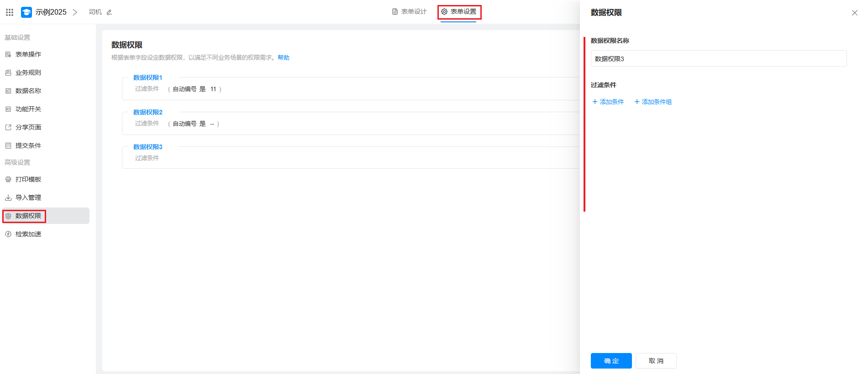Open the app grid launcher icon
The height and width of the screenshot is (374, 868).
click(10, 12)
